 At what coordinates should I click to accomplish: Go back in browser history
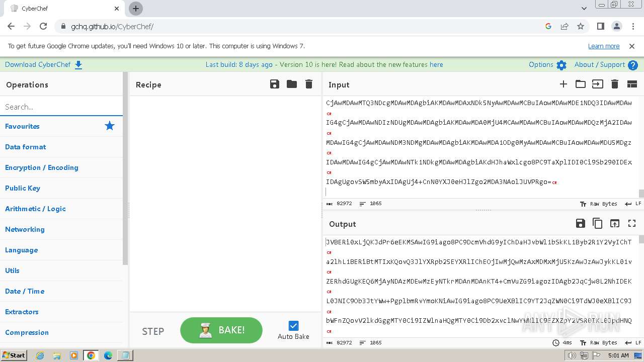11,26
